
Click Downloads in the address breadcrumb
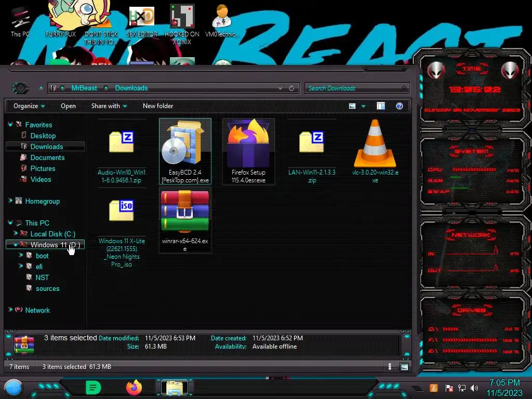tap(131, 88)
